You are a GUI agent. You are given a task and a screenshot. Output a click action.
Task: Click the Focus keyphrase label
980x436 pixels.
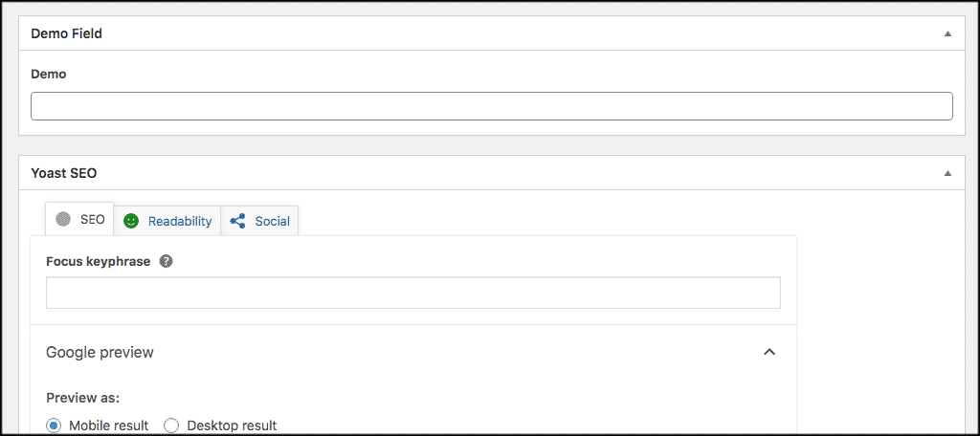click(99, 262)
